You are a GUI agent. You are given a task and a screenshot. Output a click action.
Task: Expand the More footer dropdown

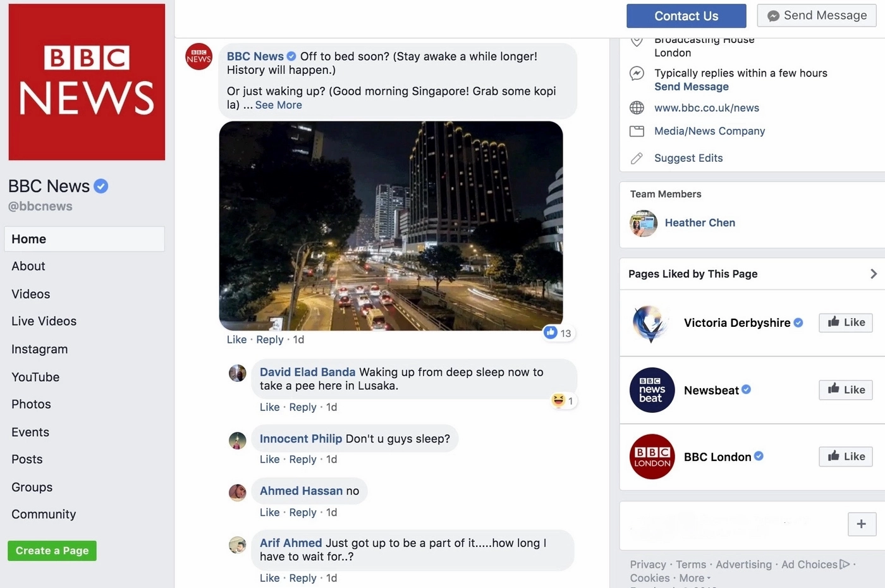click(x=695, y=578)
